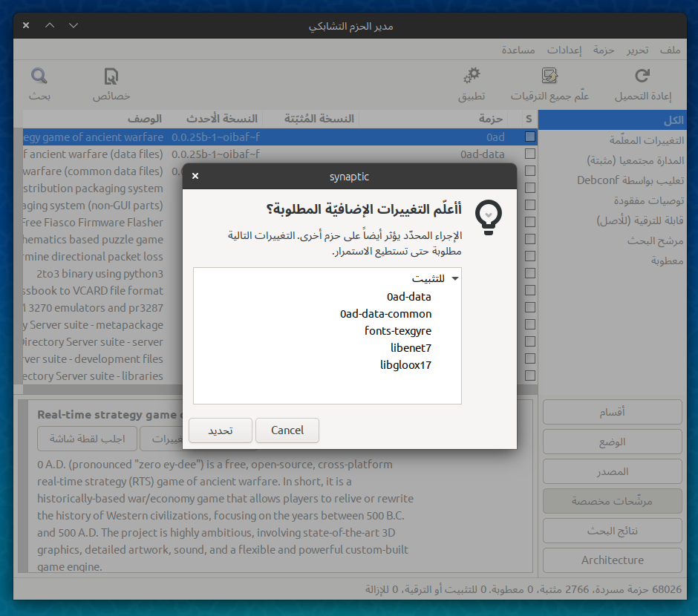Open Properties (خصائص) toolbar icon
This screenshot has height=616, width=698.
[x=111, y=76]
